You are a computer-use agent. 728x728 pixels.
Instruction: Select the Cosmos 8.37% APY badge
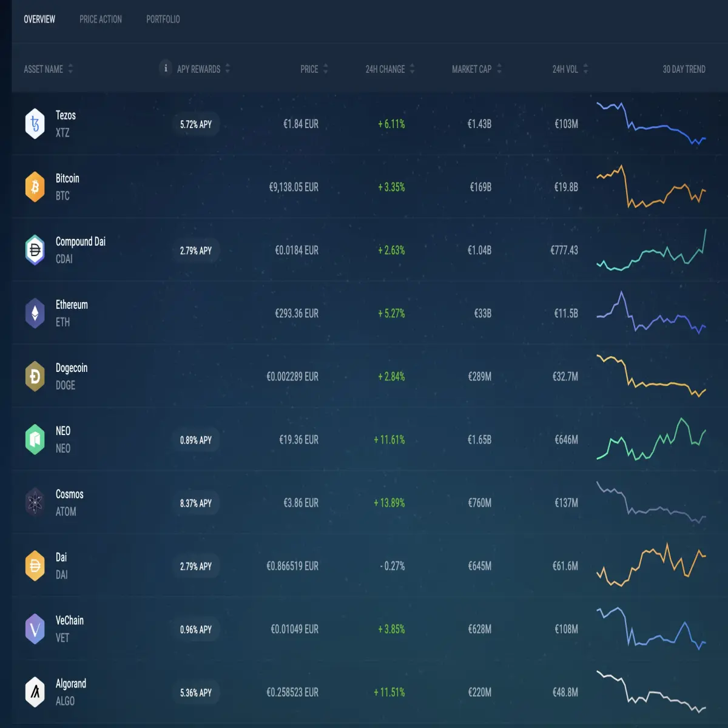tap(195, 503)
